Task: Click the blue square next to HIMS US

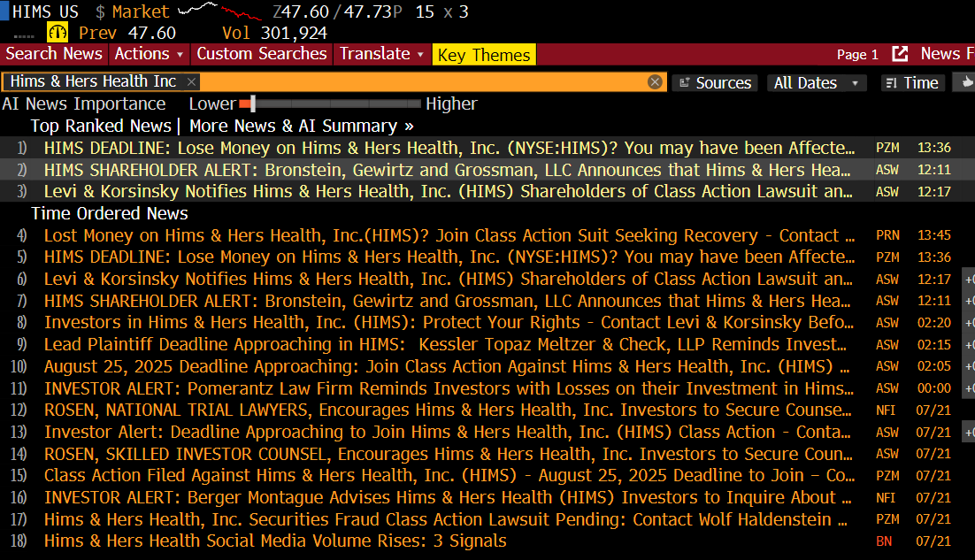Action: pos(4,12)
